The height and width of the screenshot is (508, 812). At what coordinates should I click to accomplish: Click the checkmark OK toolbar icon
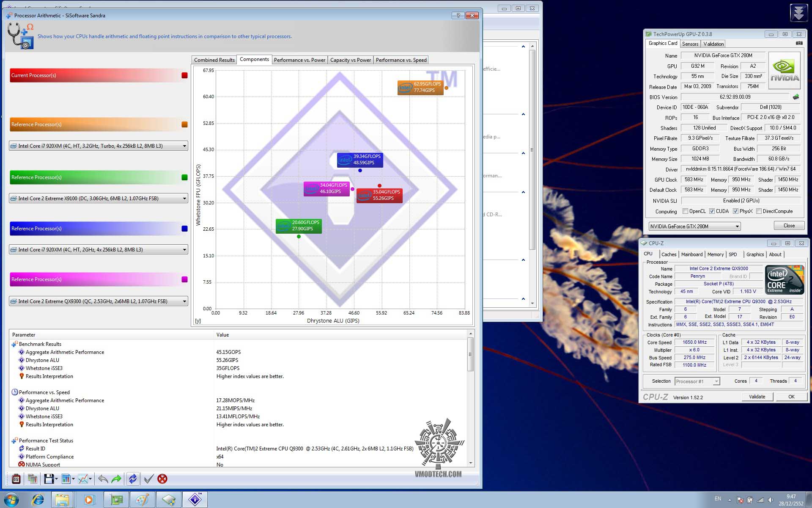point(148,479)
